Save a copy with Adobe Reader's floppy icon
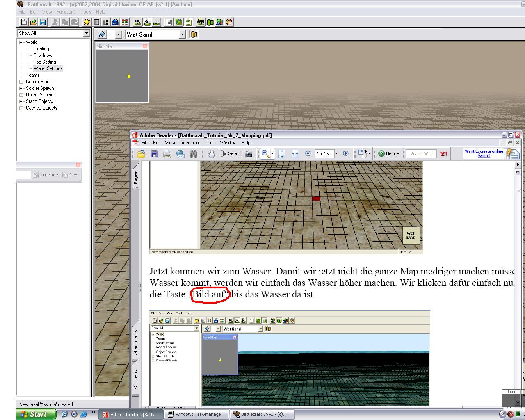525x420 pixels. click(x=154, y=154)
